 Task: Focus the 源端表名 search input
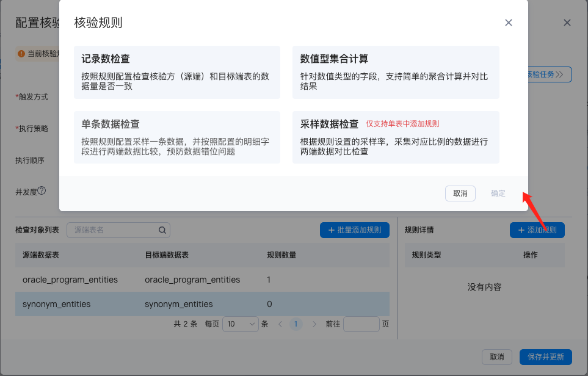118,230
